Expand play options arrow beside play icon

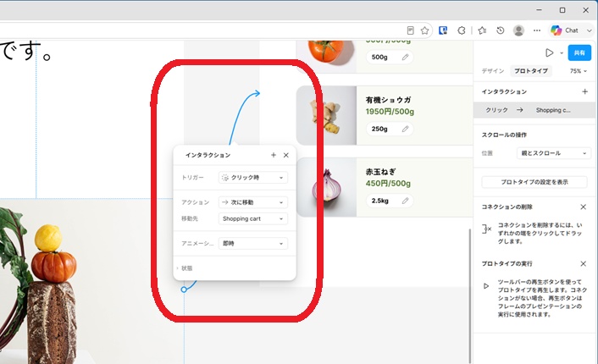tap(562, 53)
